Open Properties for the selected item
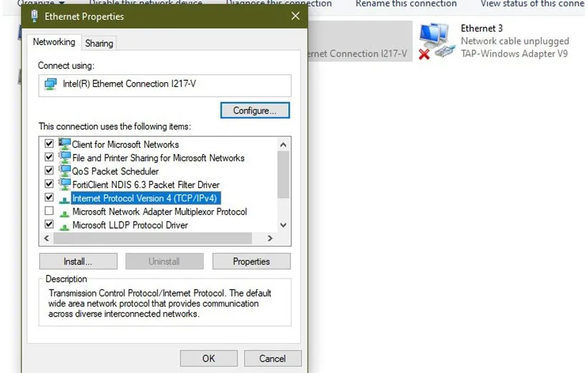Screen dimensions: 588x373 [251, 262]
